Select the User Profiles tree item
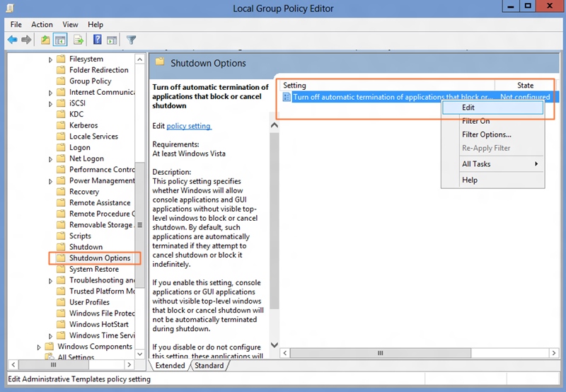Screen dimensions: 566x392 click(x=89, y=302)
